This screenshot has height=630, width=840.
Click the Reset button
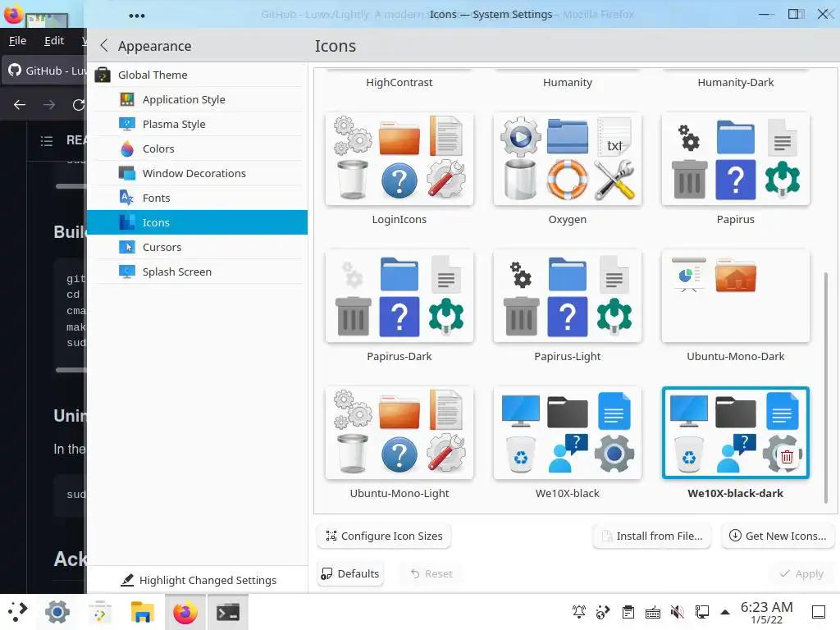click(431, 573)
